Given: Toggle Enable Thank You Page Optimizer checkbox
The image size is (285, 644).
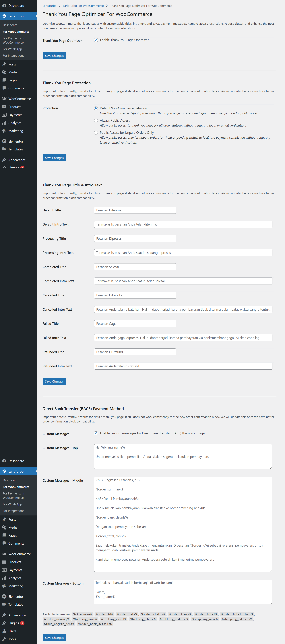Looking at the screenshot, I should tap(96, 40).
